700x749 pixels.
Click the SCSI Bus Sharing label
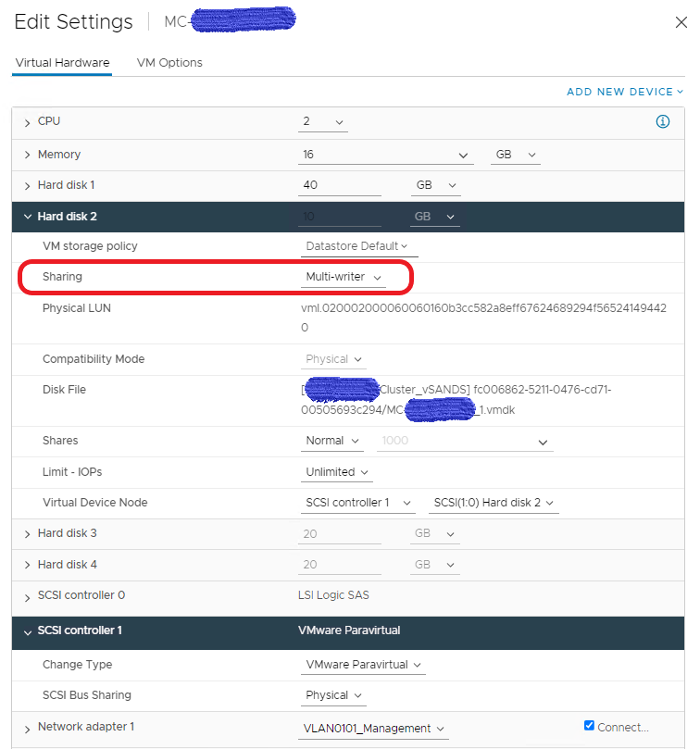(x=86, y=695)
